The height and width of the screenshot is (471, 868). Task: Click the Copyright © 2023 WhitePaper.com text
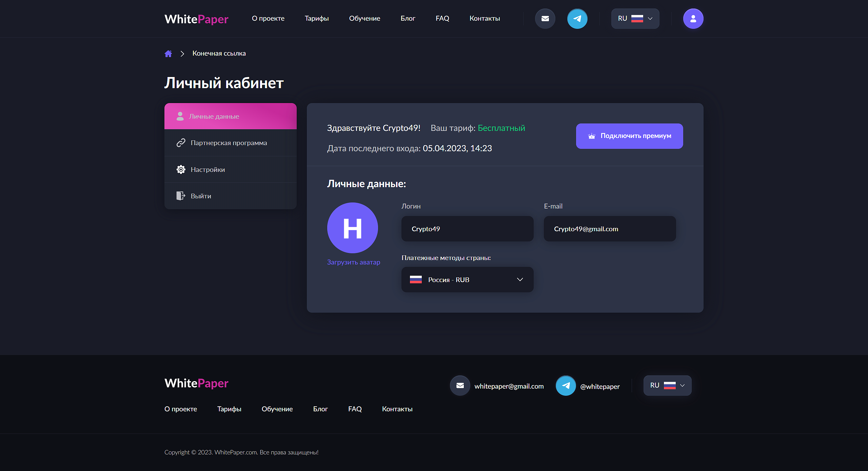pos(241,452)
